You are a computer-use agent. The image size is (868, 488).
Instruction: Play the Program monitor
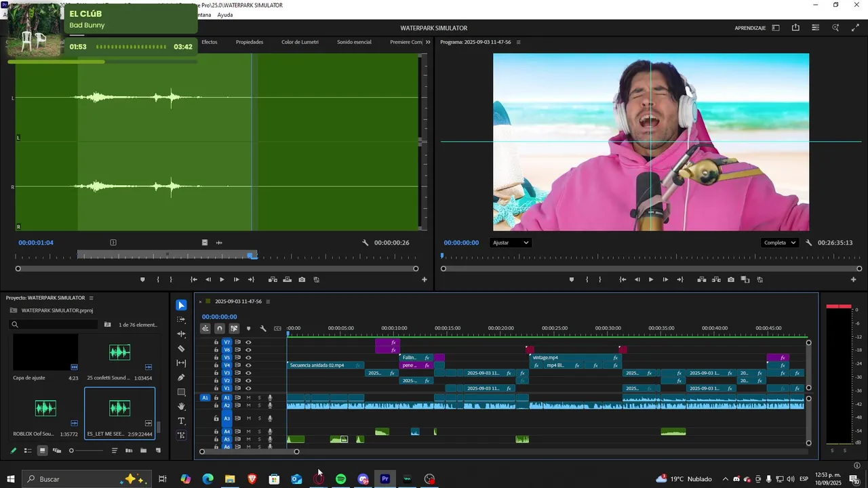click(x=651, y=279)
